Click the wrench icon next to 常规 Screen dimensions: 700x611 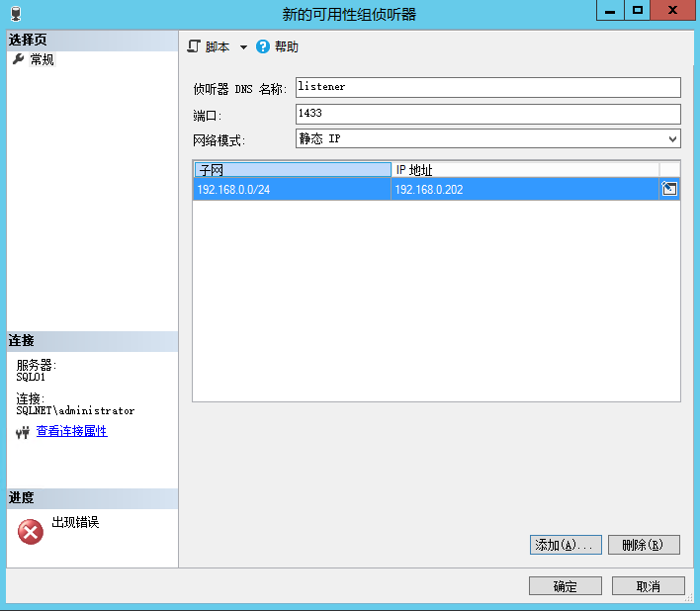point(19,59)
